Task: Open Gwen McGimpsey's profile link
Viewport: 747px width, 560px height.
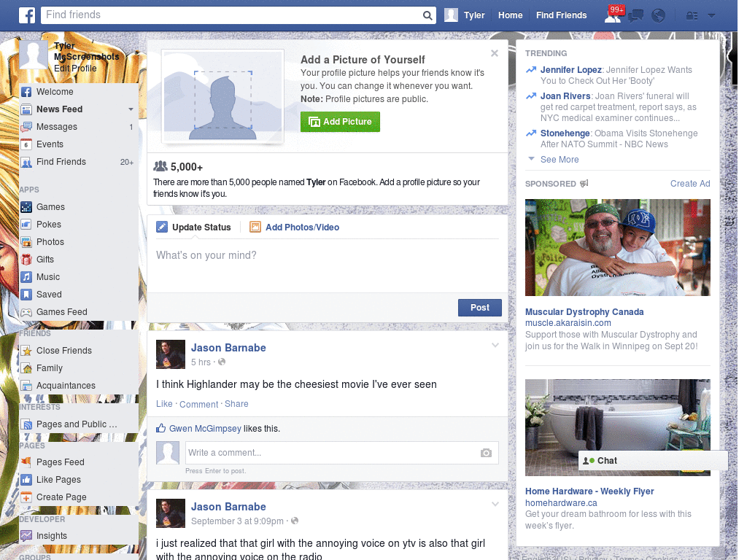Action: [x=205, y=429]
